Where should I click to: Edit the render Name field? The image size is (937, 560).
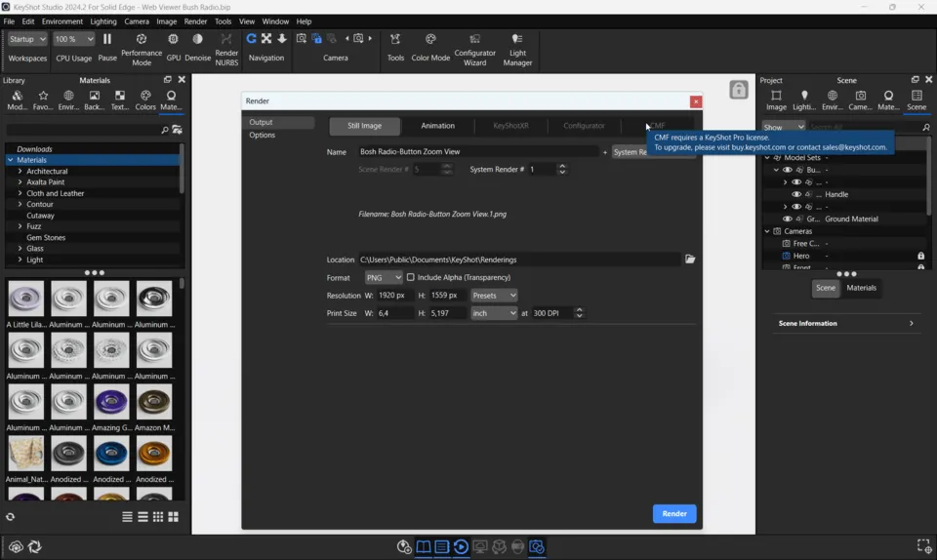tap(478, 151)
